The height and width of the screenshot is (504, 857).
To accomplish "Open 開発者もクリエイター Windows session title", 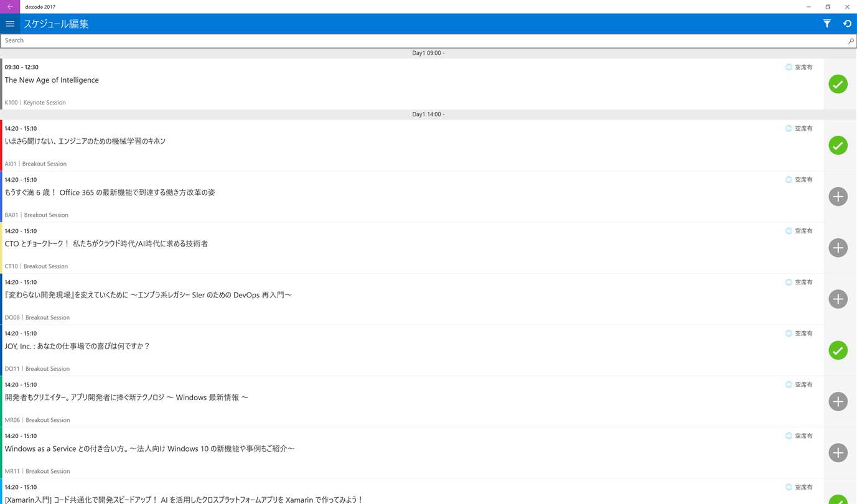I will (126, 398).
